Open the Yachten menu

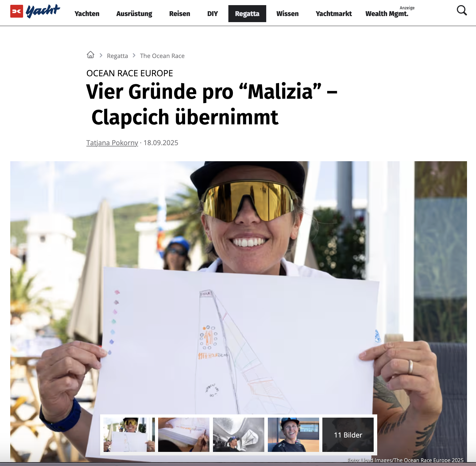tap(87, 14)
